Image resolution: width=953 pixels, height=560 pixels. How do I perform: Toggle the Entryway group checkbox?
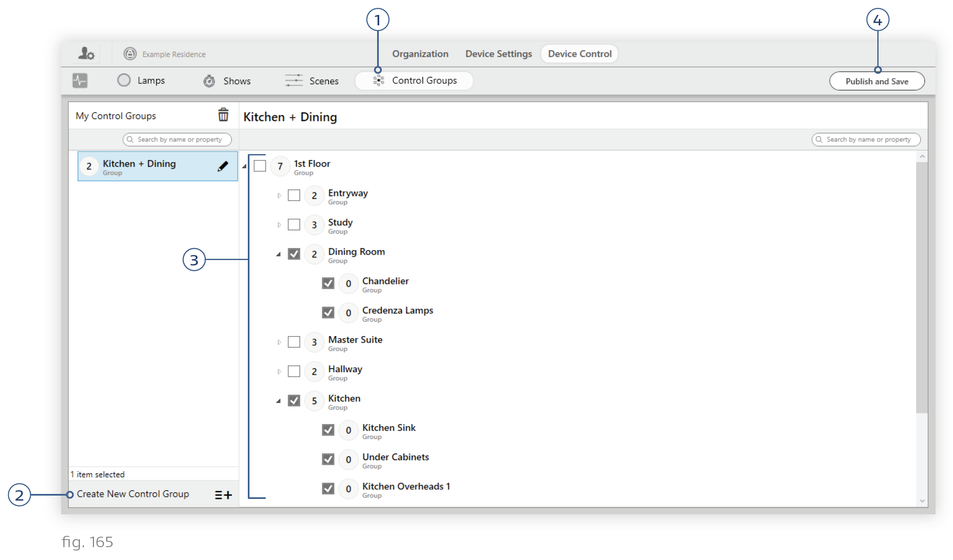294,195
